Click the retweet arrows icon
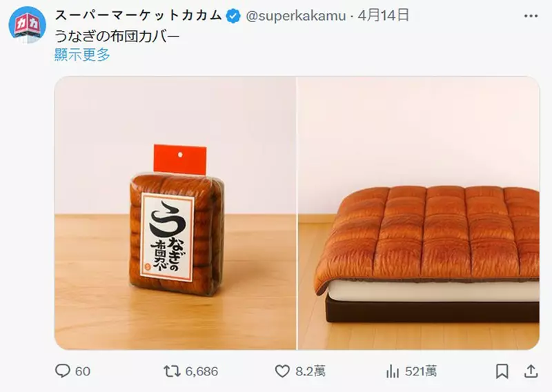Image resolution: width=552 pixels, height=392 pixels. pos(172,371)
